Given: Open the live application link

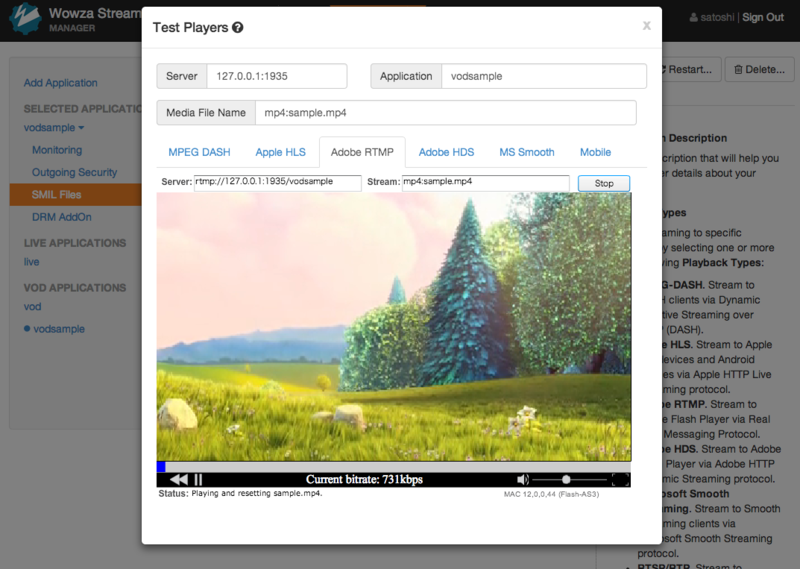Looking at the screenshot, I should [x=31, y=262].
